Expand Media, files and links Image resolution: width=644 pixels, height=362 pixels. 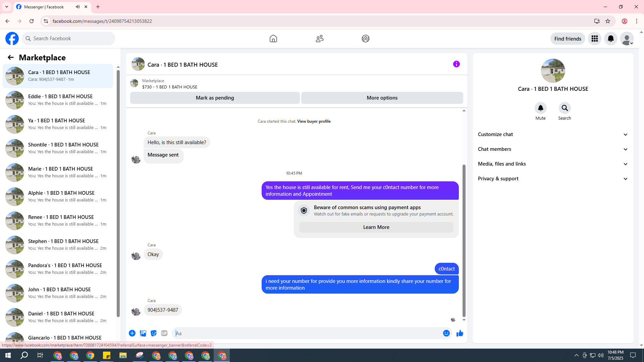pyautogui.click(x=552, y=164)
